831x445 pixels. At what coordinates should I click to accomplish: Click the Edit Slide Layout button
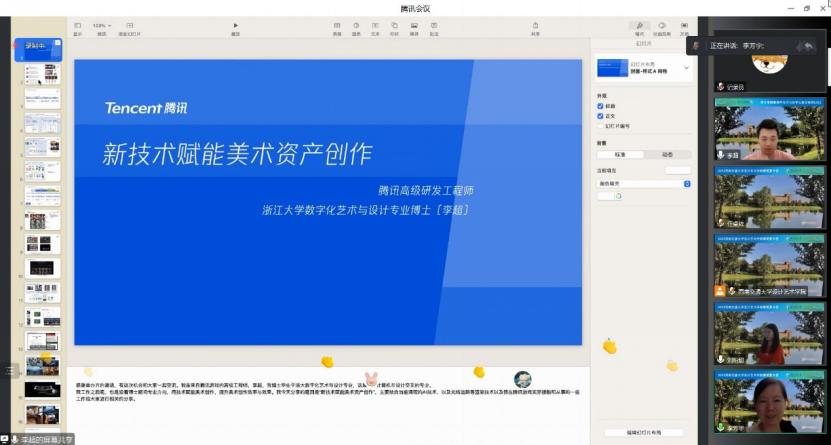click(643, 432)
